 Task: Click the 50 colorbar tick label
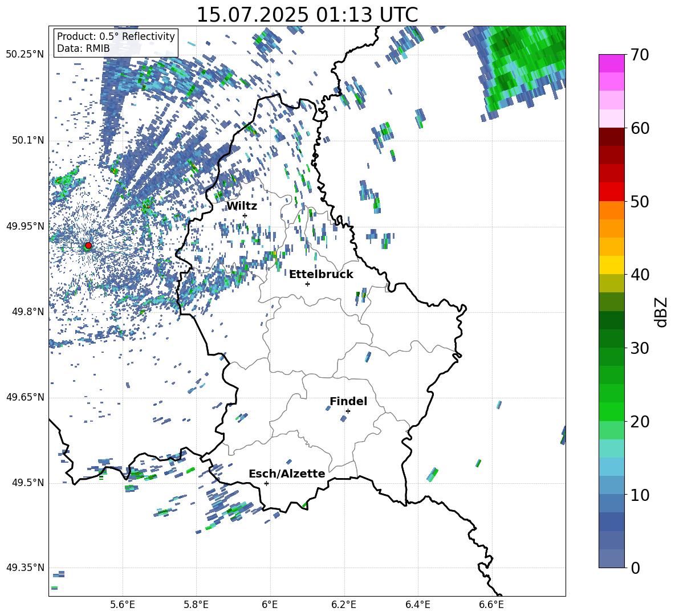pyautogui.click(x=640, y=202)
